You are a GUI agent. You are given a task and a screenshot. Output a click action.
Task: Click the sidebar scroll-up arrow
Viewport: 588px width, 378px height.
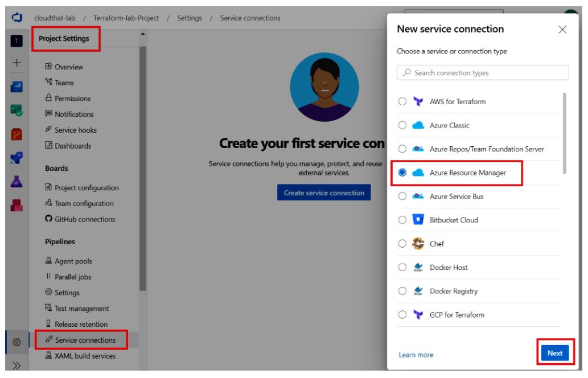point(142,34)
